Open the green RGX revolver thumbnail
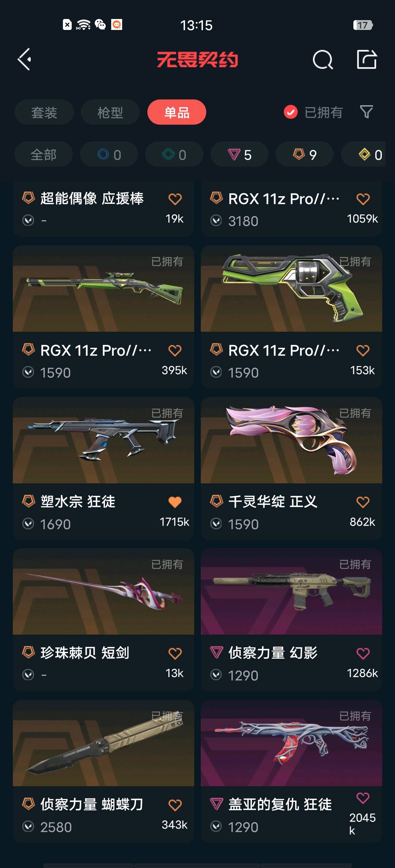This screenshot has width=395, height=868. [291, 289]
